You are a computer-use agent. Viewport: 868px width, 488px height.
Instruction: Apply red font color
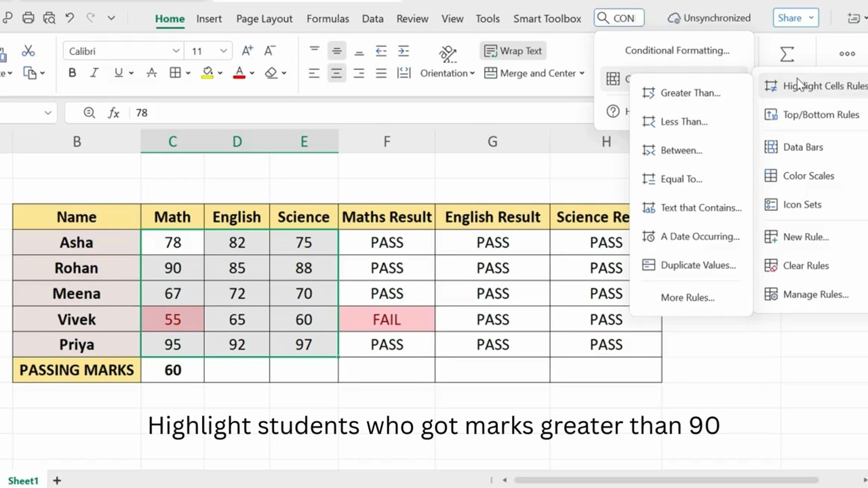239,73
